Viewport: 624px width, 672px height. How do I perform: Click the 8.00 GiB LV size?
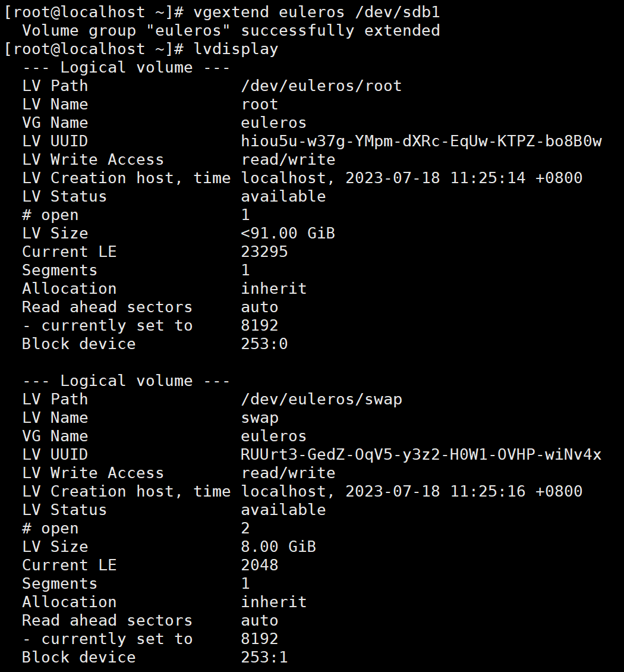(279, 547)
